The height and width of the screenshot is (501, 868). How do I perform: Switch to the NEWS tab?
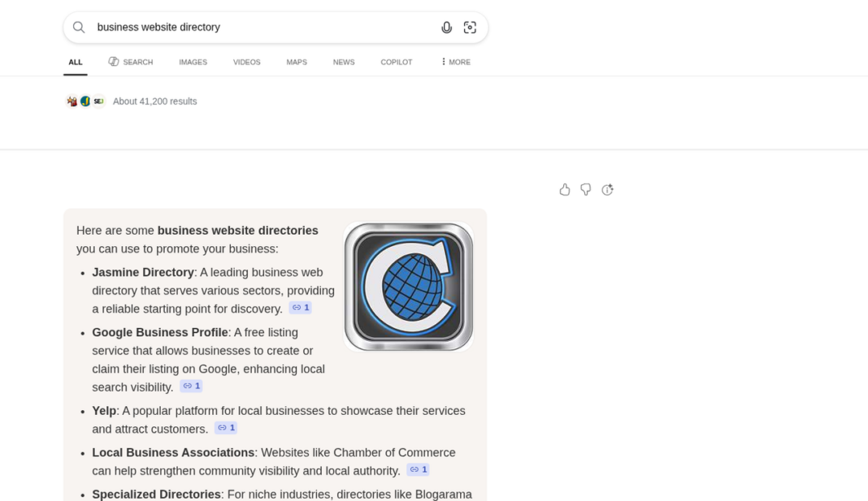coord(343,62)
